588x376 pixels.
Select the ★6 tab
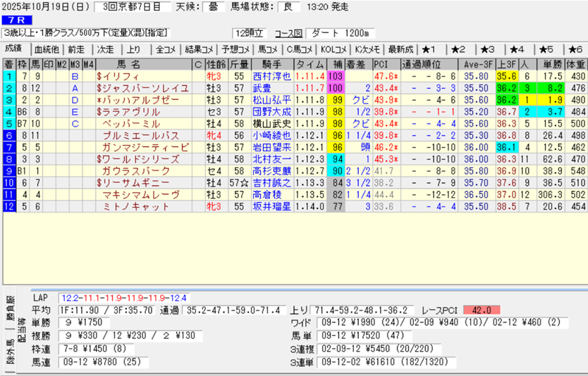coord(575,49)
